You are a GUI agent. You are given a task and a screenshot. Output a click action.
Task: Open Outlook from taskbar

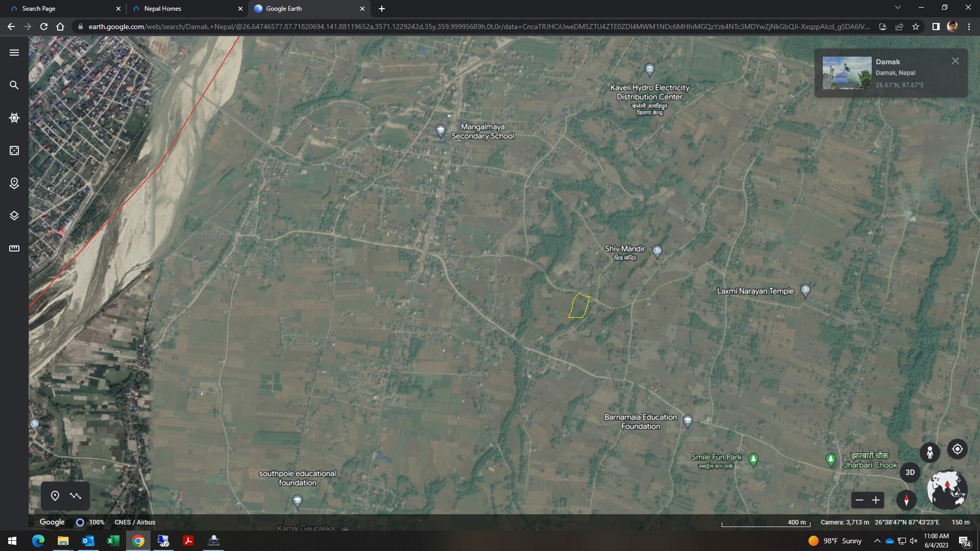point(88,541)
